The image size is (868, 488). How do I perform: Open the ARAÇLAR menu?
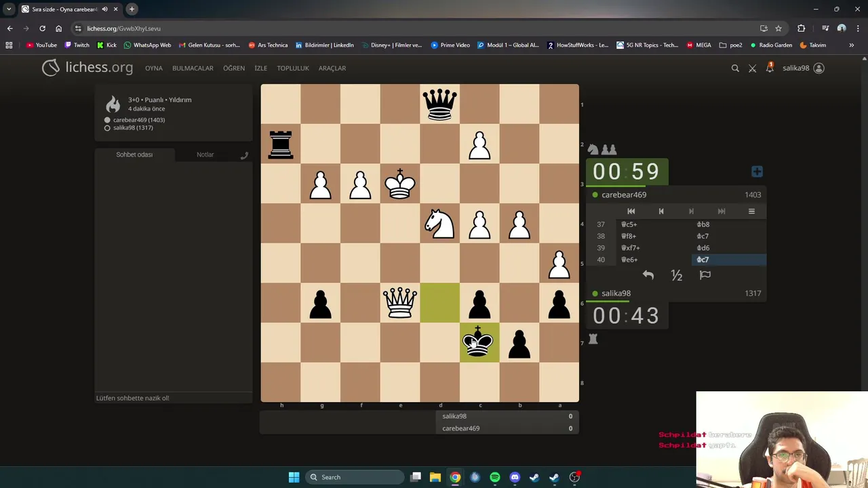[x=332, y=68]
